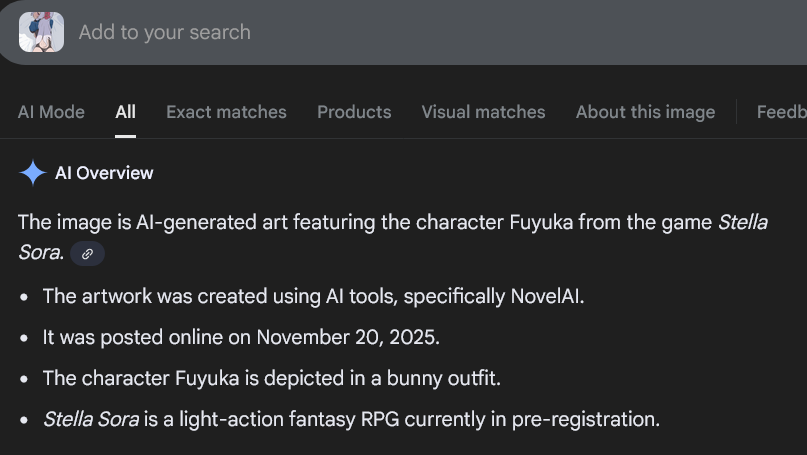Select the All tab
The image size is (807, 455).
coord(125,112)
